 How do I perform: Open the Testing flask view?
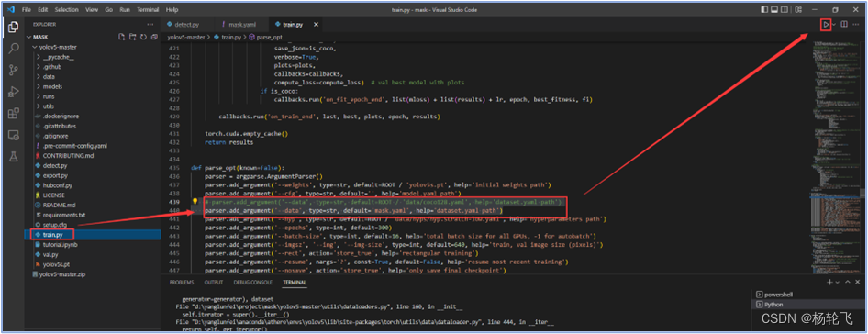coord(13,157)
